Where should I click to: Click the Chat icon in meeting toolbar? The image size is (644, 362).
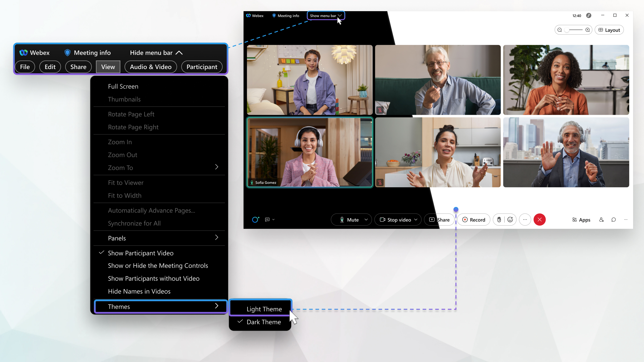(x=614, y=220)
